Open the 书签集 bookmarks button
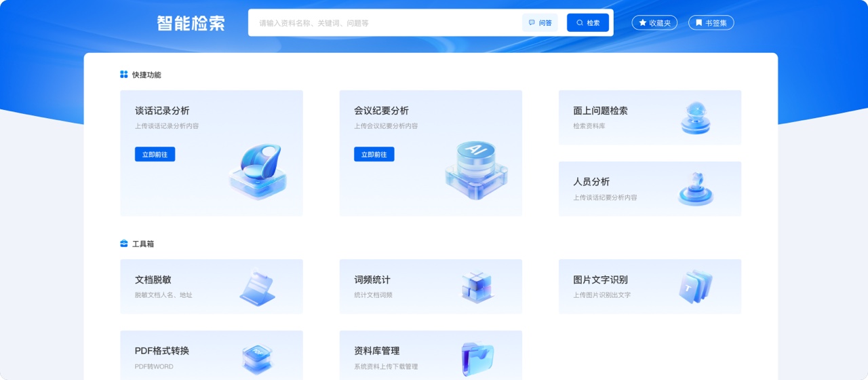868x380 pixels. 711,23
